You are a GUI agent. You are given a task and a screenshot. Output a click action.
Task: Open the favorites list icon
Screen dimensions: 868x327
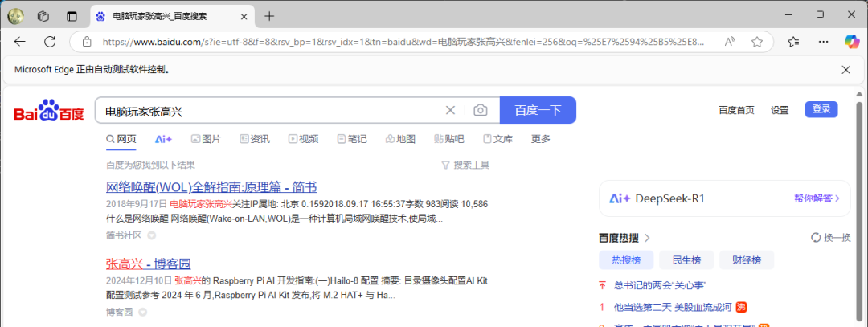coord(793,42)
